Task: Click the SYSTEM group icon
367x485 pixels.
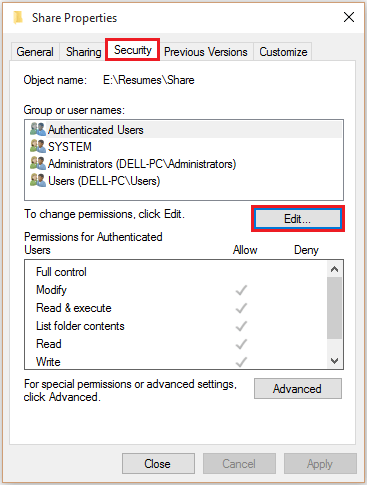Action: point(38,146)
